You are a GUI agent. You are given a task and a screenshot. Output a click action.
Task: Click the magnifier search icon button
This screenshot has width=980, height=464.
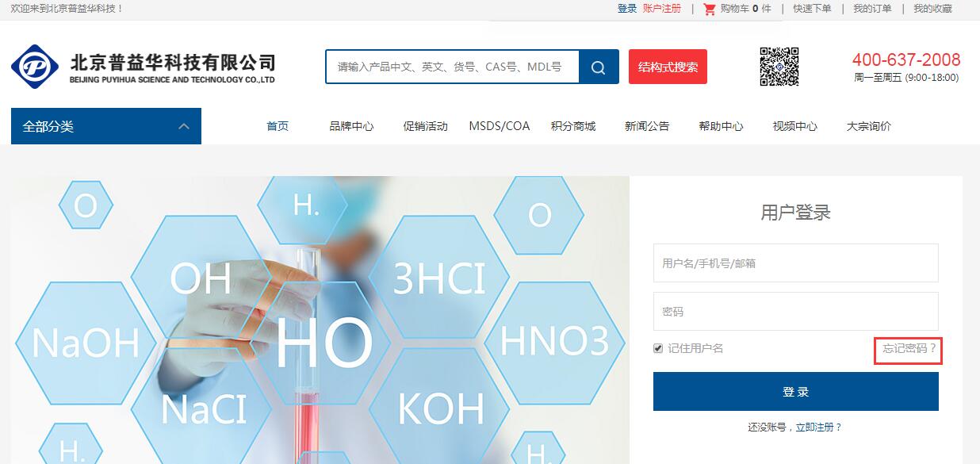599,67
